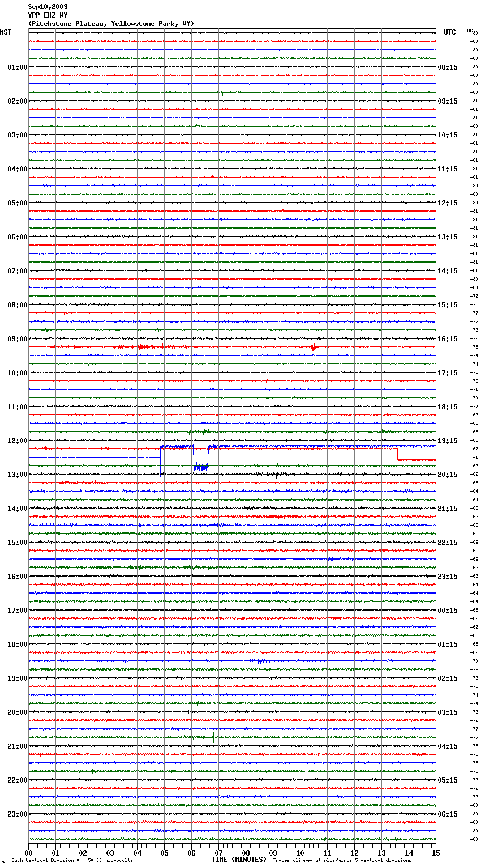This screenshot has width=481, height=868.
Task: Select the 01:00 MST time label
Action: coord(18,67)
